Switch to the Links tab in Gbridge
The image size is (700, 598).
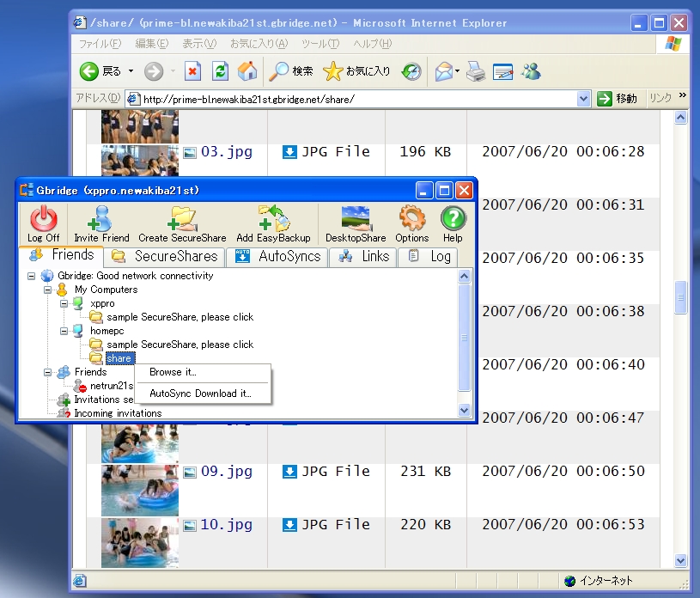coord(363,256)
